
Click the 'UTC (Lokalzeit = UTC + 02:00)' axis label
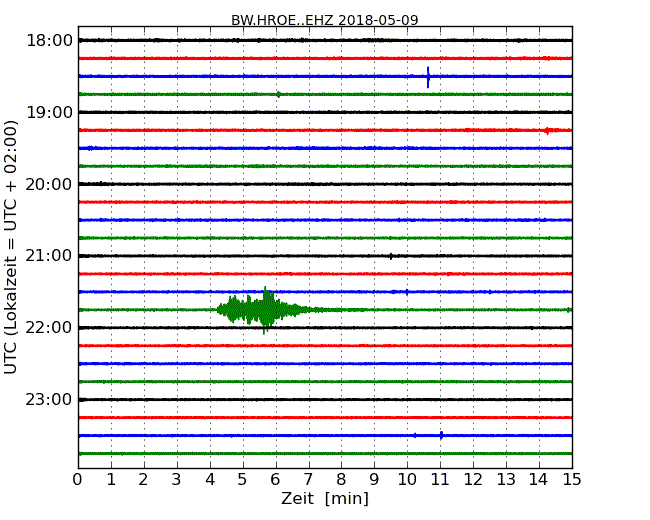click(11, 247)
